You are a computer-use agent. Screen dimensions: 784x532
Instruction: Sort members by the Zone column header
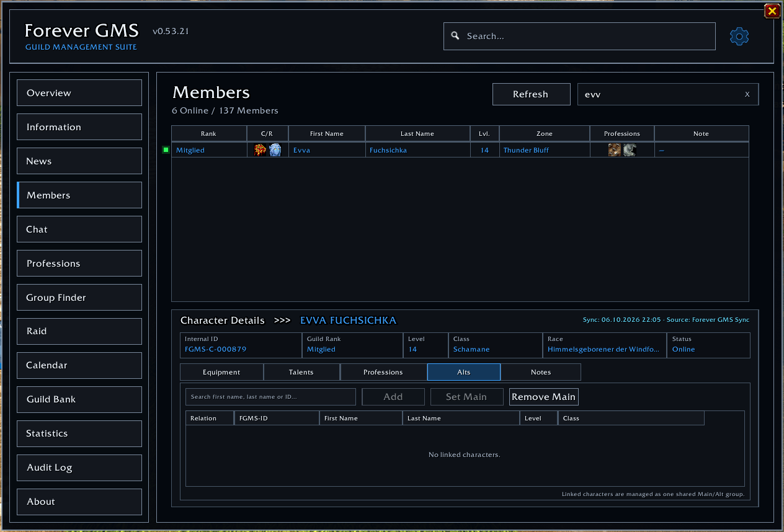coord(545,133)
